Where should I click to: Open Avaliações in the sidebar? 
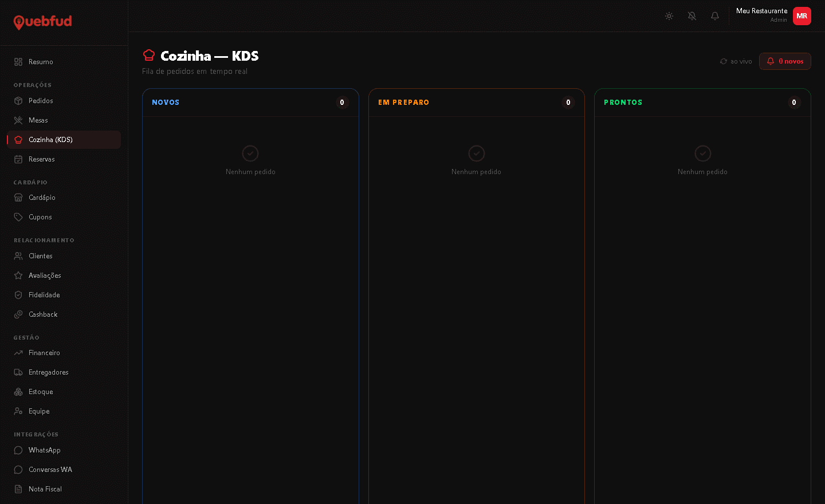point(64,275)
